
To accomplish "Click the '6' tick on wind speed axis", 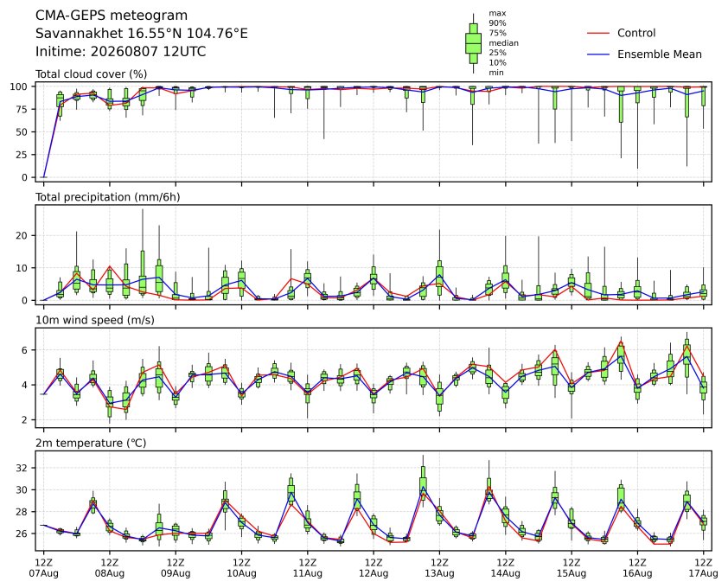I will [x=25, y=349].
